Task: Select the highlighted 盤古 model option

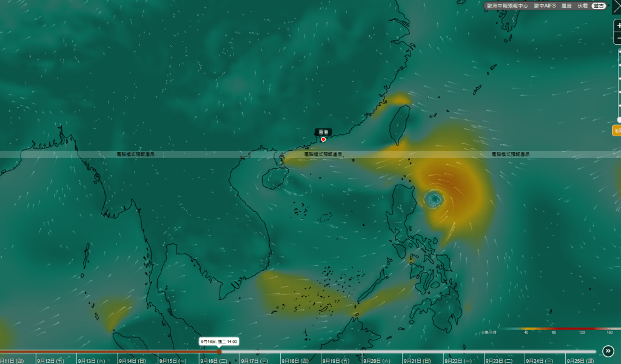Action: pyautogui.click(x=599, y=5)
